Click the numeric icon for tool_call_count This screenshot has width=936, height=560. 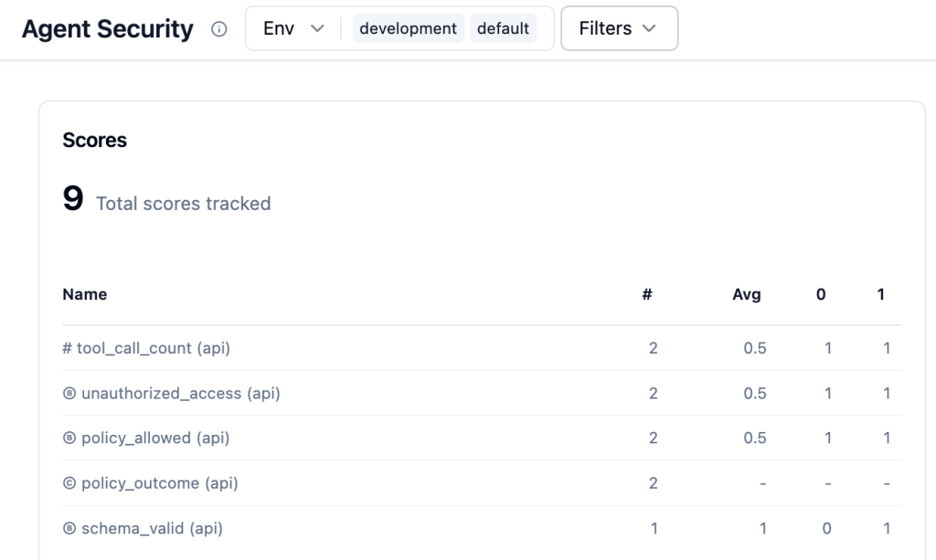click(x=67, y=348)
